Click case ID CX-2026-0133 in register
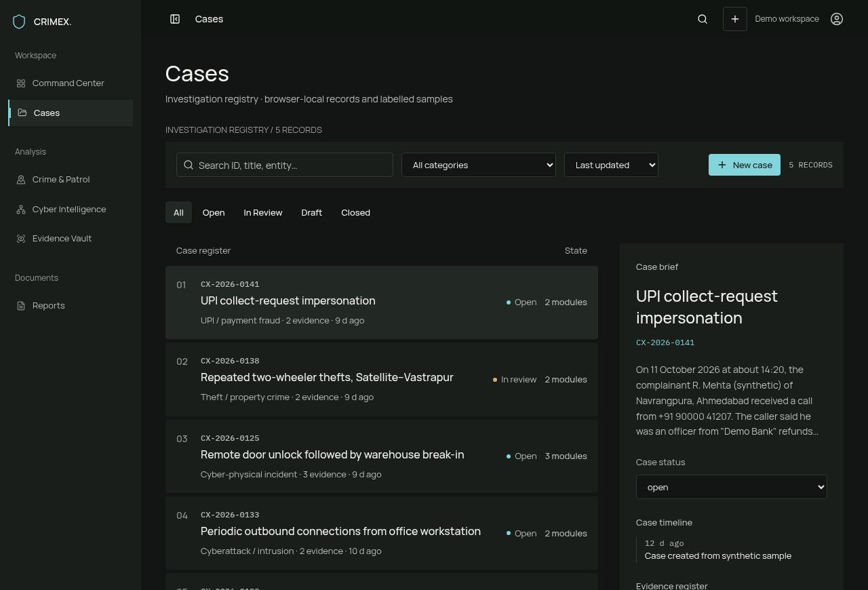The width and height of the screenshot is (868, 590). (230, 515)
